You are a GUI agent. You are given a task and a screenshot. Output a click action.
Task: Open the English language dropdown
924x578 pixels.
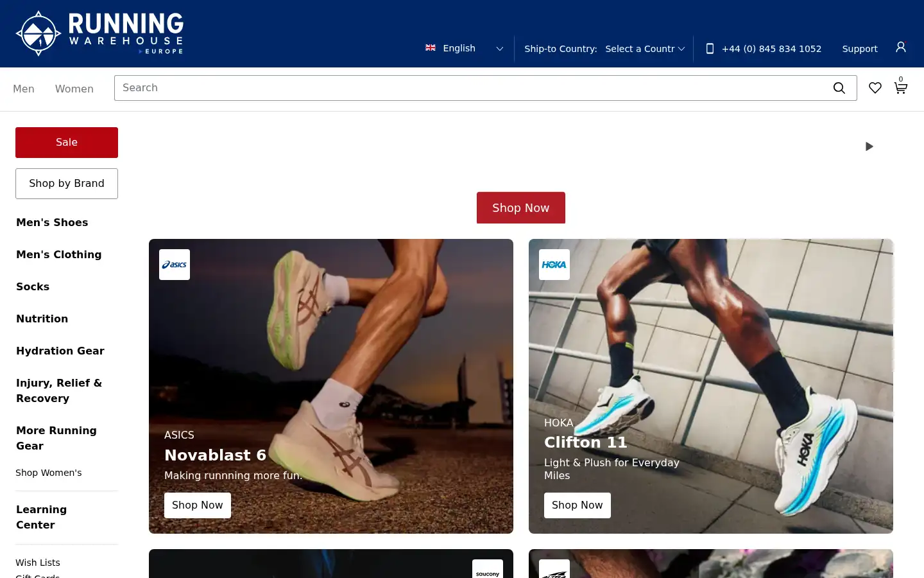[x=472, y=48]
